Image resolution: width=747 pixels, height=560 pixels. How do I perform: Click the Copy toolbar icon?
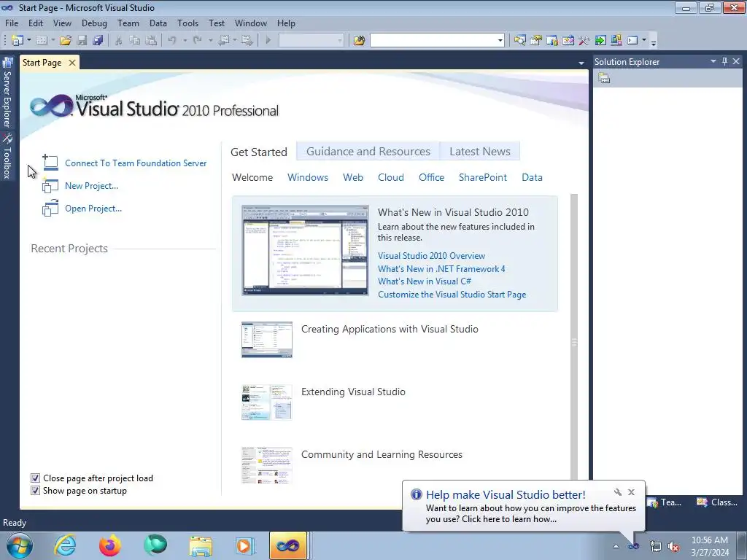click(135, 41)
